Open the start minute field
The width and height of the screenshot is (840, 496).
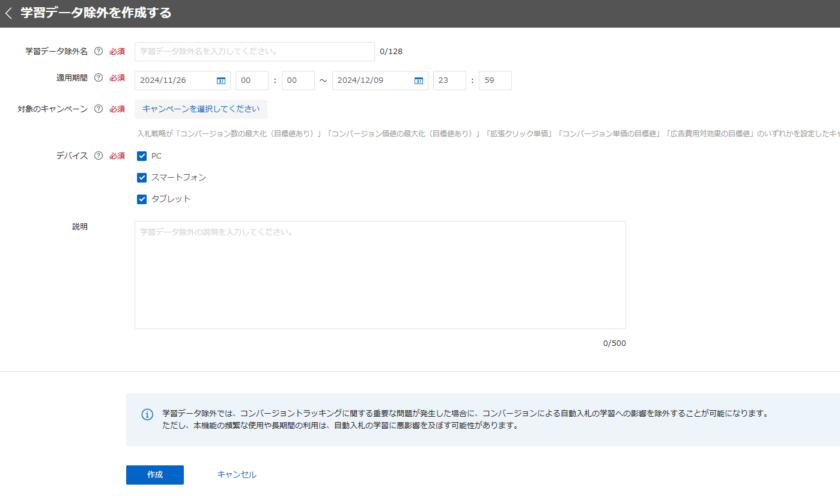297,81
